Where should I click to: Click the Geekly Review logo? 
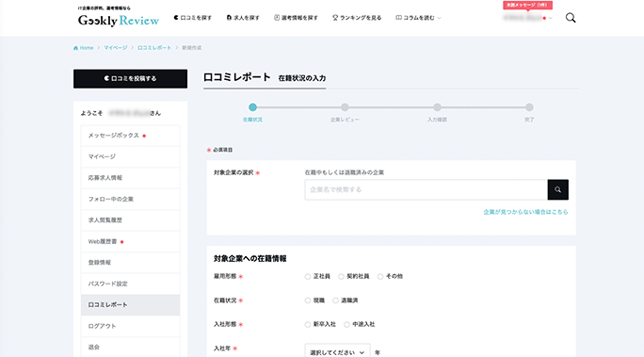click(x=119, y=20)
